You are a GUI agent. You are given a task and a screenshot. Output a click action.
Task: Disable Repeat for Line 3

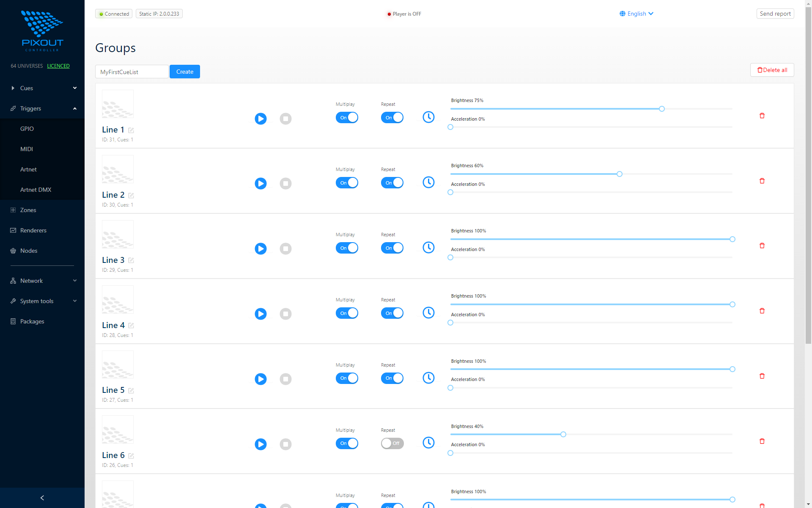(x=392, y=248)
